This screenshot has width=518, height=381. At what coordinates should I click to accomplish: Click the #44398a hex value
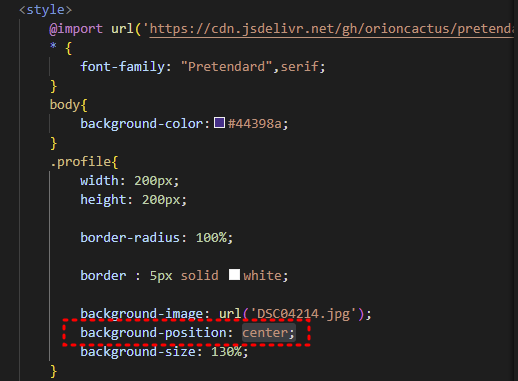pyautogui.click(x=255, y=124)
